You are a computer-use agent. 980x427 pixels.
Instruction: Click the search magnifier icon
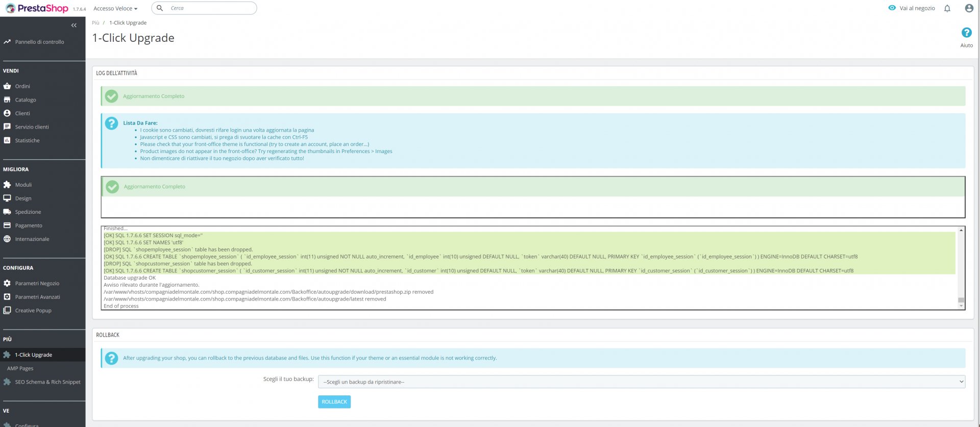pyautogui.click(x=160, y=8)
